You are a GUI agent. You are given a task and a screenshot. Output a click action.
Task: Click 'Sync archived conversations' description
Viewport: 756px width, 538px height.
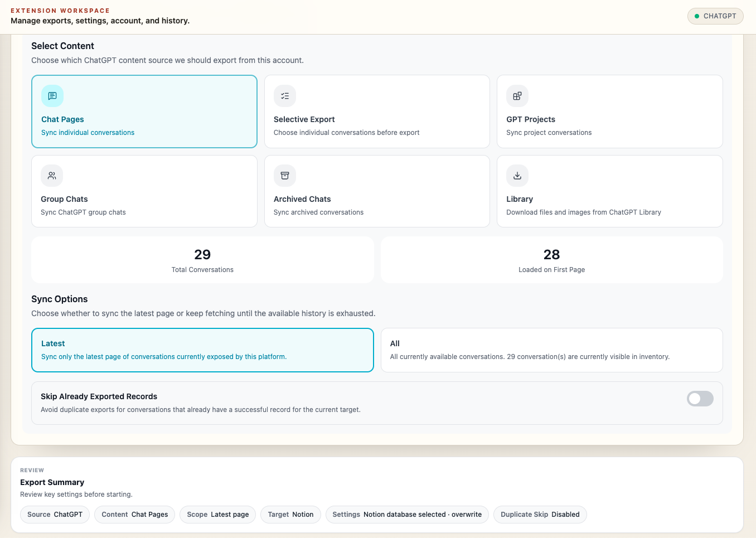pos(318,212)
